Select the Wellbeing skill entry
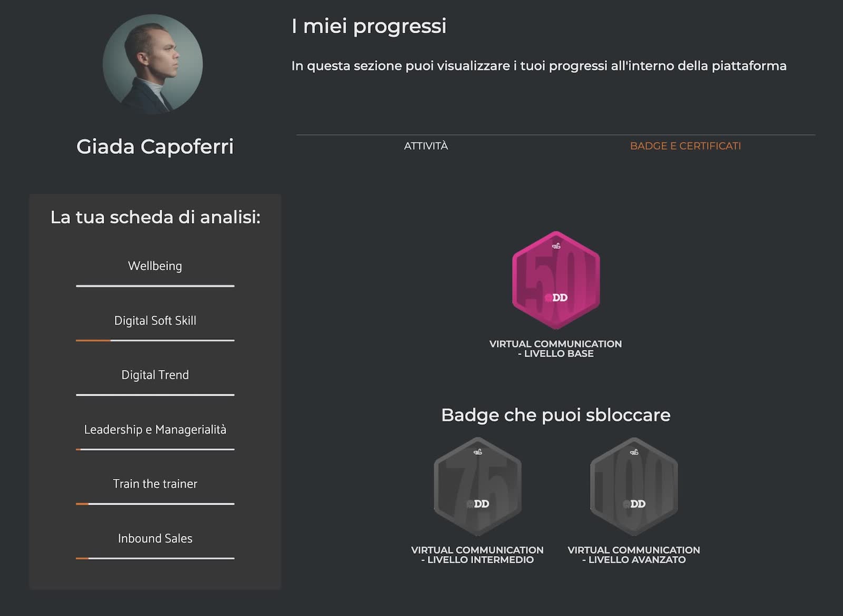This screenshot has height=616, width=843. (154, 266)
